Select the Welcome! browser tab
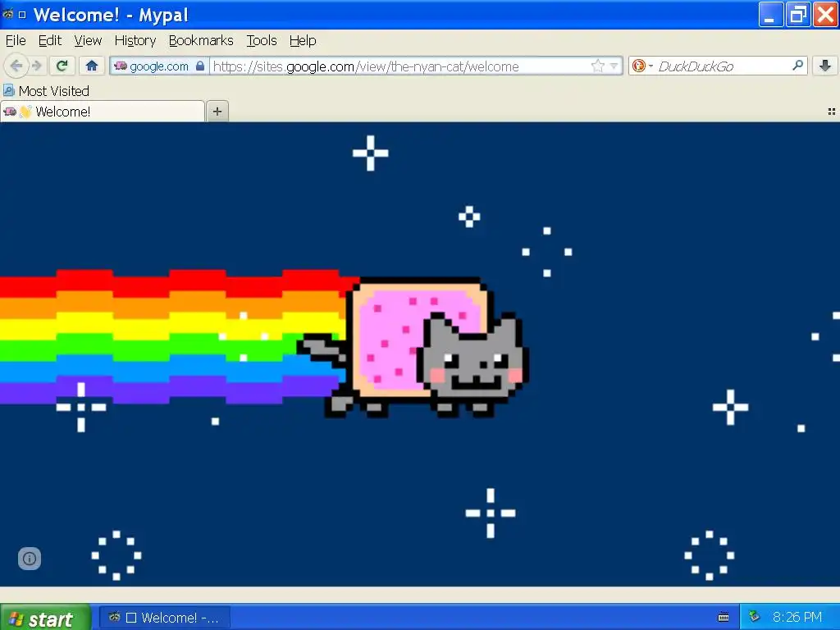Viewport: 840px width, 630px height. pyautogui.click(x=103, y=112)
